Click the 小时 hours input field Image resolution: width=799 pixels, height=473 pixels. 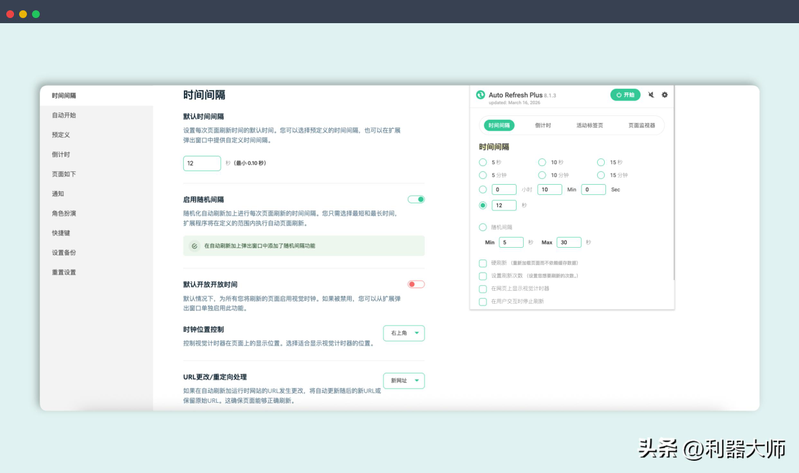pos(504,190)
